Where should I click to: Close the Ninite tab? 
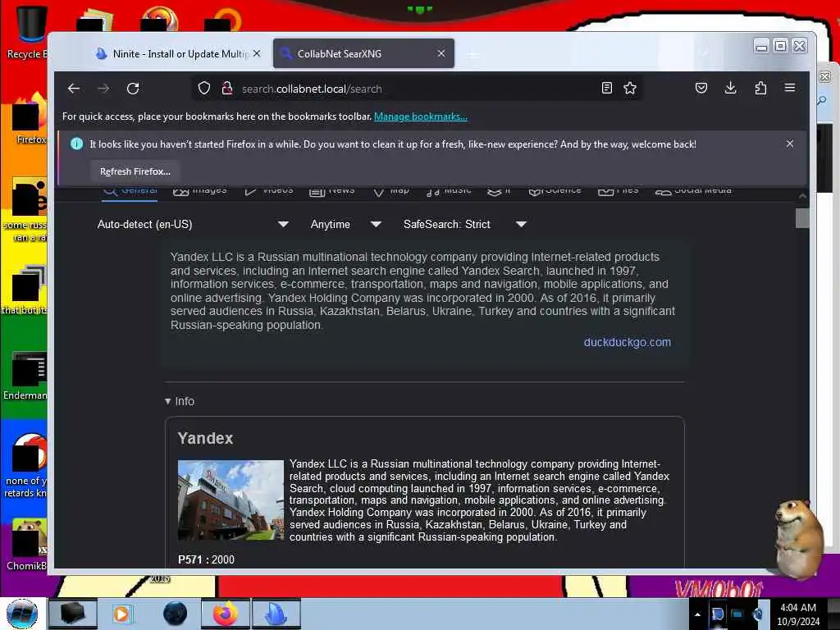257,53
